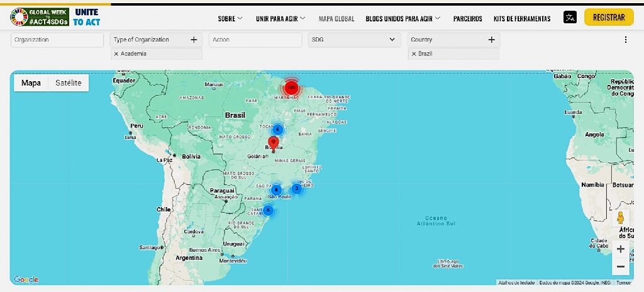Switch to Mapa view

point(31,82)
